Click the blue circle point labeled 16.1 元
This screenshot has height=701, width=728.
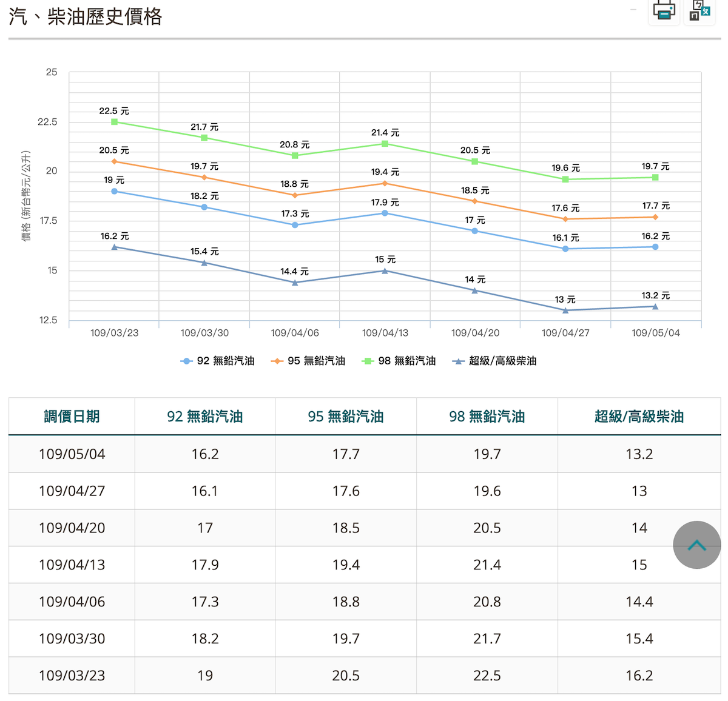(565, 249)
